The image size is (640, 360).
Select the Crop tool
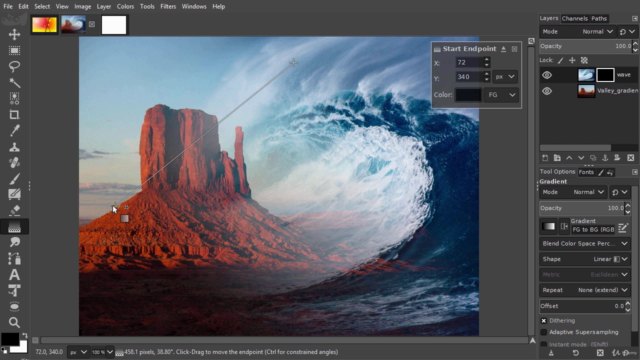(14, 115)
